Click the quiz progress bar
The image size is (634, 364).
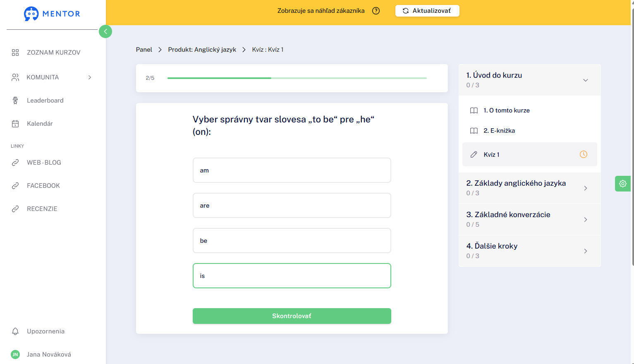click(x=297, y=78)
